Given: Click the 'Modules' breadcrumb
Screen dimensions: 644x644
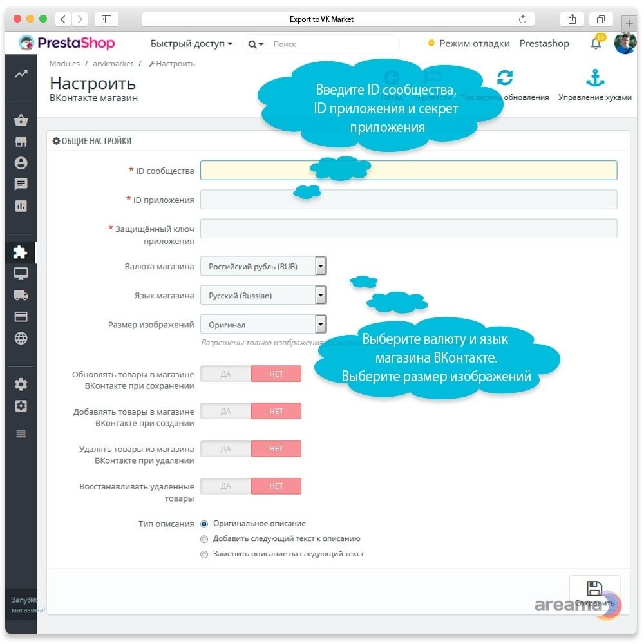Looking at the screenshot, I should tap(64, 64).
